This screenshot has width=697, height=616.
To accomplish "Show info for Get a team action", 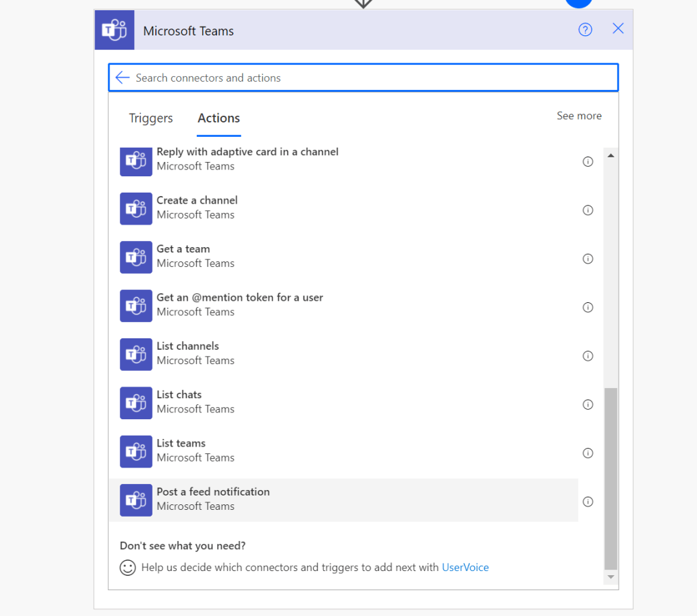I will 587,259.
